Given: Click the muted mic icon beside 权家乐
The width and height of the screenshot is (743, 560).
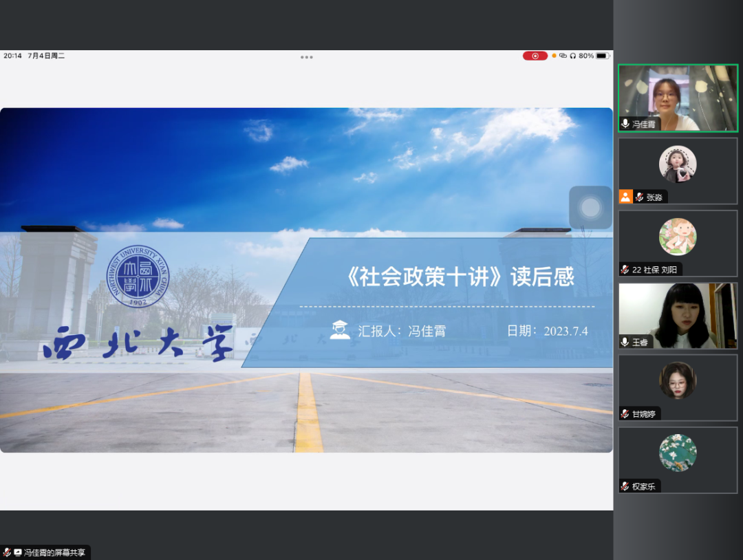Looking at the screenshot, I should click(x=625, y=486).
